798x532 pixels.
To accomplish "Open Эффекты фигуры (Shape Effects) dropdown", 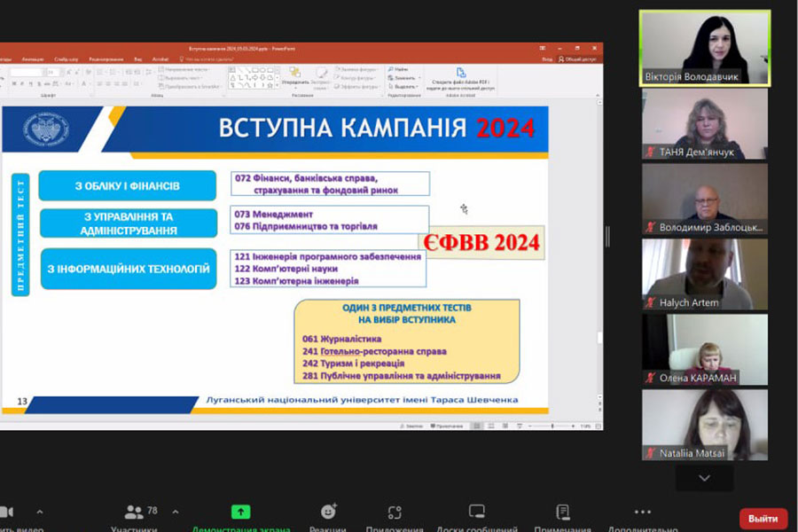I will point(356,87).
